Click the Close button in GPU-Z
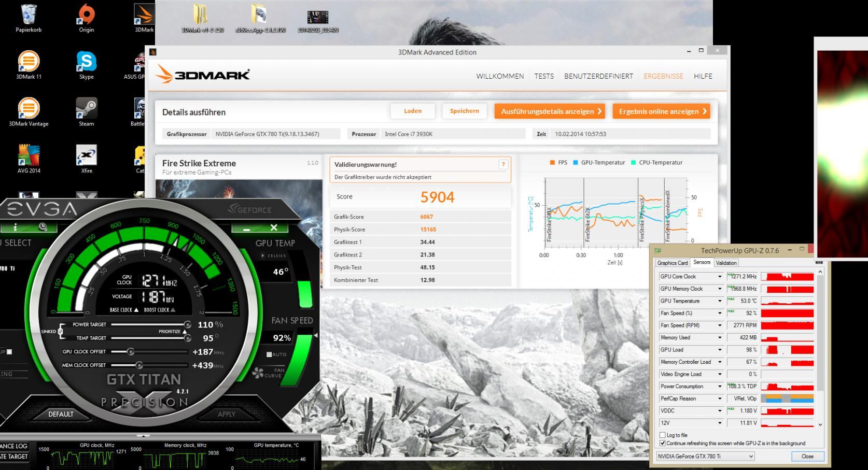Screen dimensions: 868x470 tap(807, 457)
